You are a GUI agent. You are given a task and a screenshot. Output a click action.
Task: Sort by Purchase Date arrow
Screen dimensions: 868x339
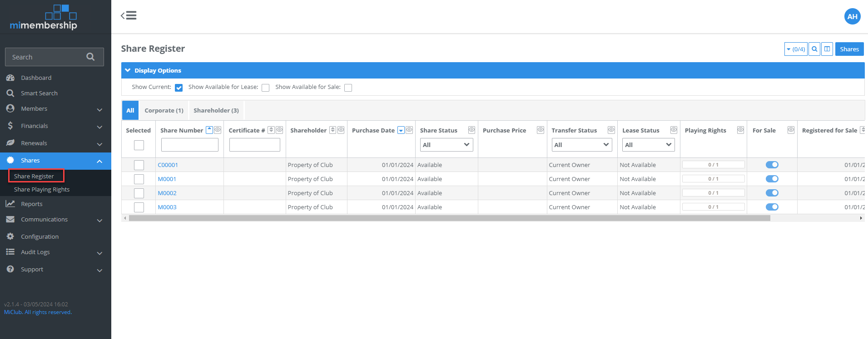401,130
